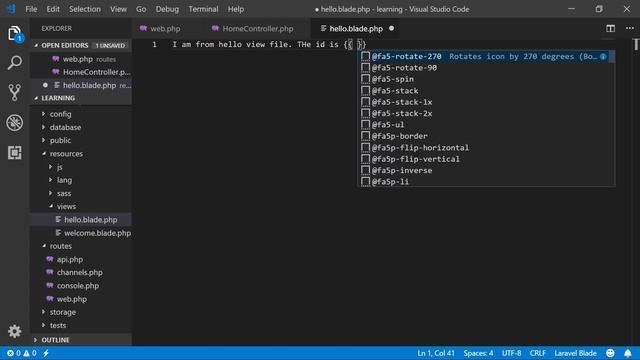Open the Go menu
640x360 pixels.
[141, 9]
